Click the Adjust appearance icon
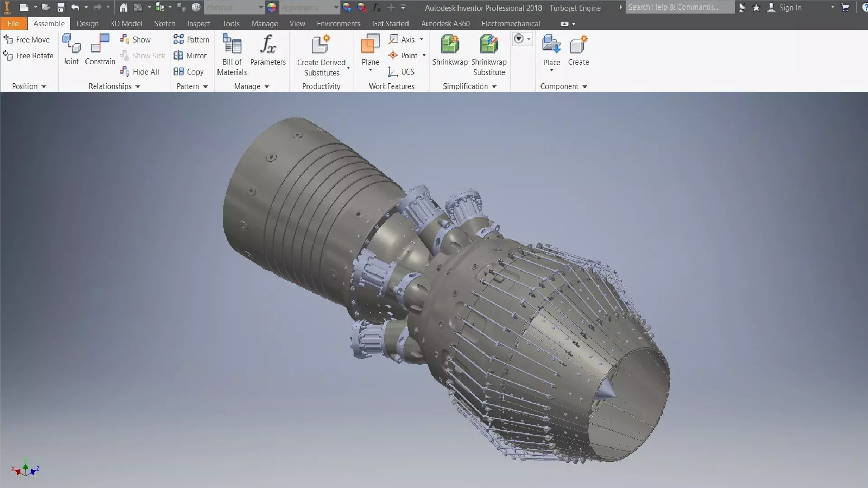868x488 pixels. tap(347, 7)
